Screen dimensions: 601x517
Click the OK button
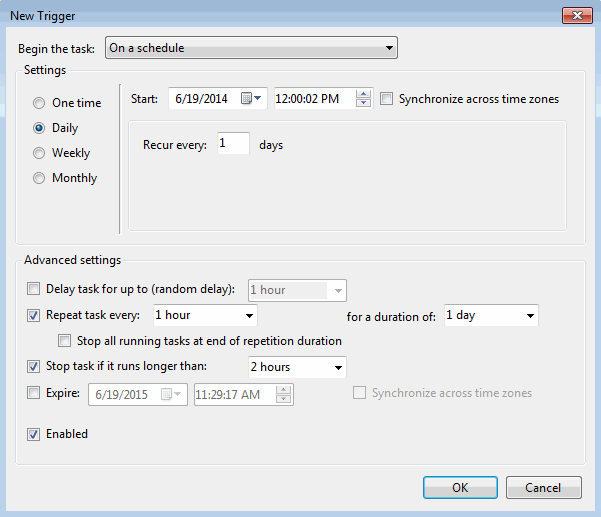tap(460, 487)
